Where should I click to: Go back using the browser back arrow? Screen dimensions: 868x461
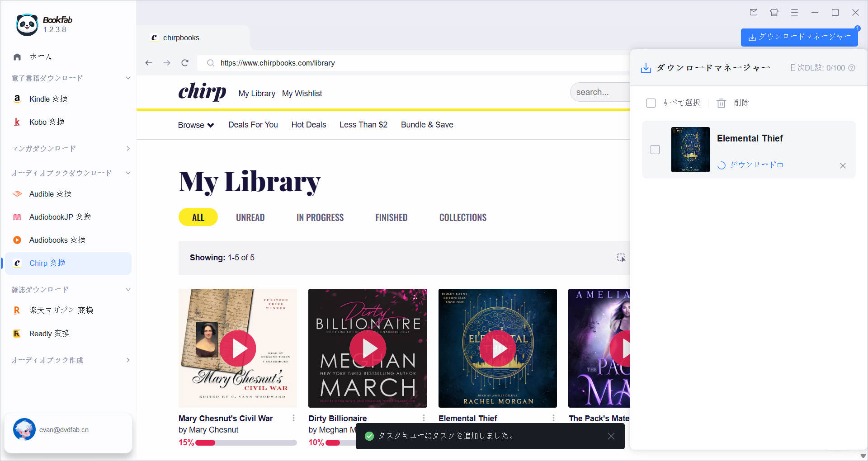point(149,63)
